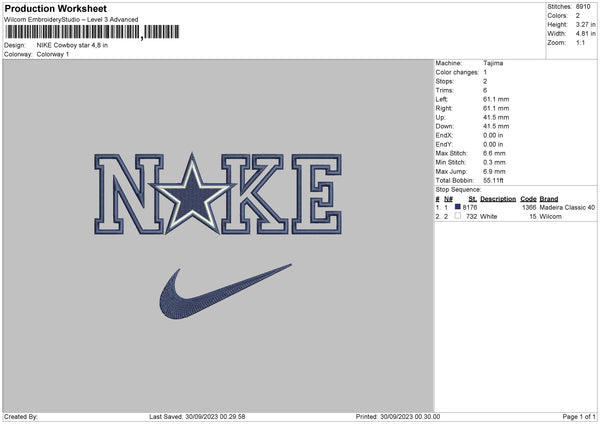
Task: Click the Machine value Tajima
Action: coord(493,63)
